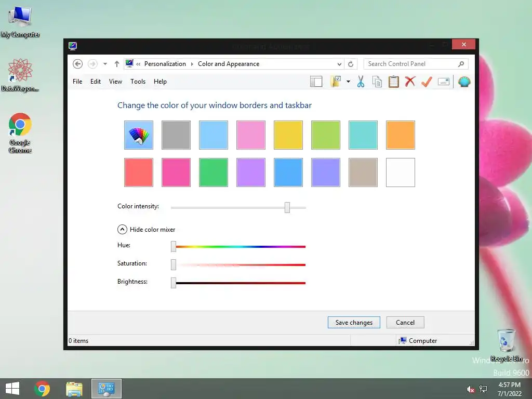
Task: Select the Google Chrome desktop shortcut
Action: click(x=20, y=132)
